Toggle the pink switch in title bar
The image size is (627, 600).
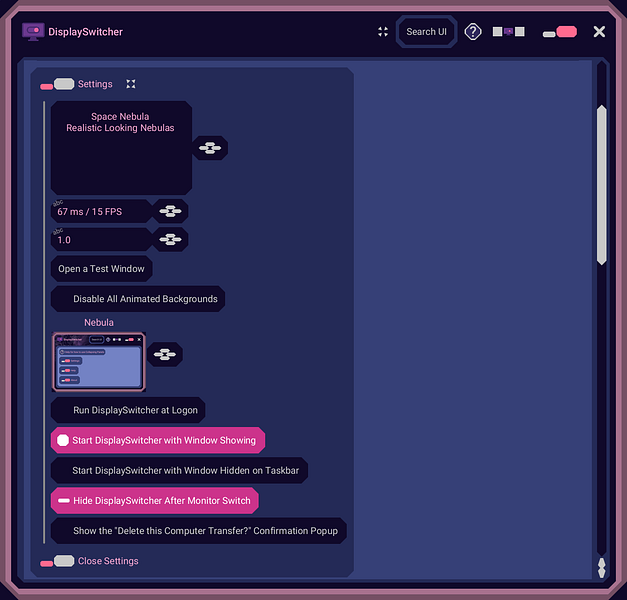coord(559,32)
